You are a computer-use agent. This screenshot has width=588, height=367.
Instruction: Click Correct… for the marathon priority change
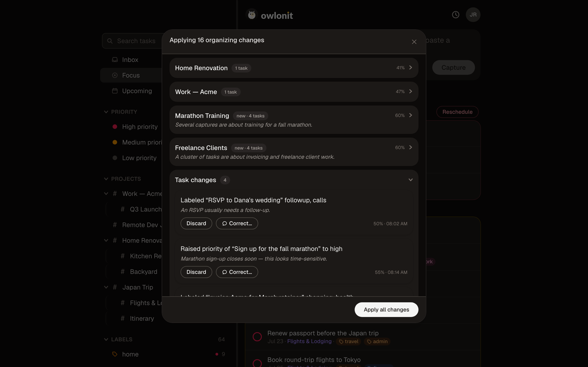point(237,272)
